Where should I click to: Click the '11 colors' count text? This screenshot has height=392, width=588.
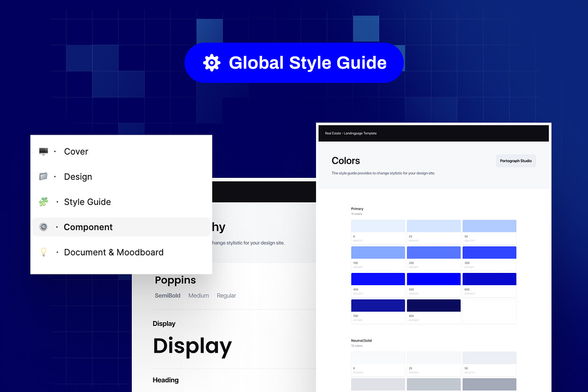point(357,214)
